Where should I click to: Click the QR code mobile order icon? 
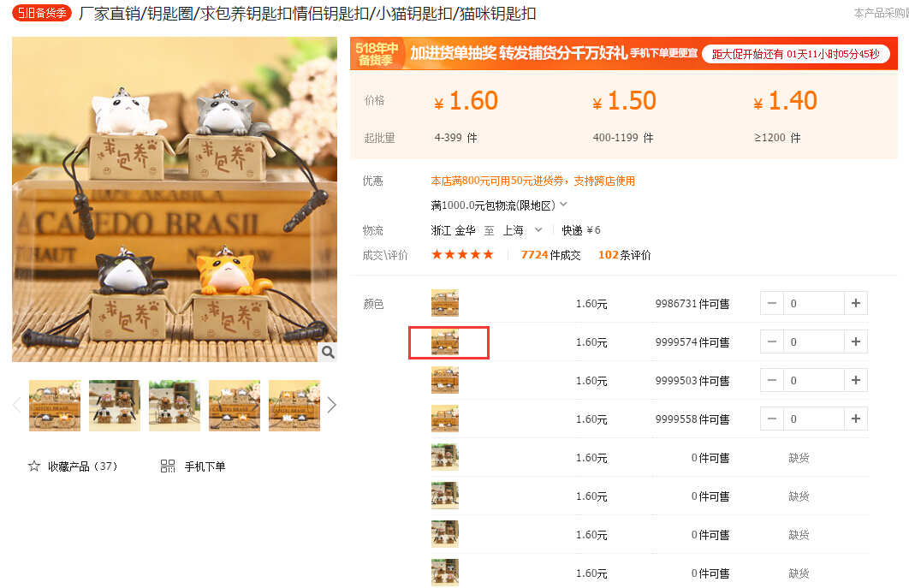coord(168,466)
